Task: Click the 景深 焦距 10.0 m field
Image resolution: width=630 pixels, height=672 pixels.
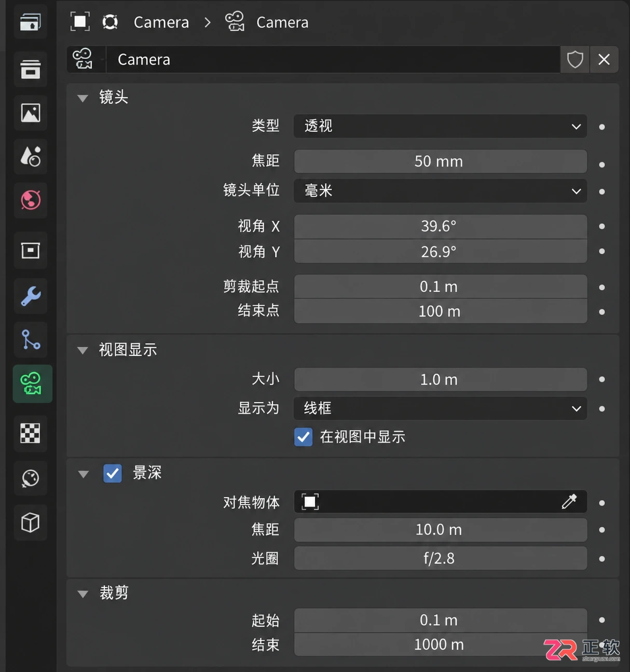Action: (x=441, y=530)
